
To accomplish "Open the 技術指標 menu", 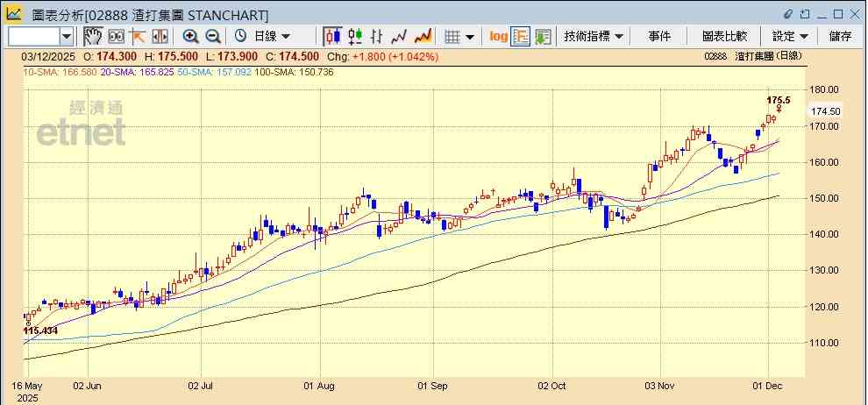I will (594, 36).
